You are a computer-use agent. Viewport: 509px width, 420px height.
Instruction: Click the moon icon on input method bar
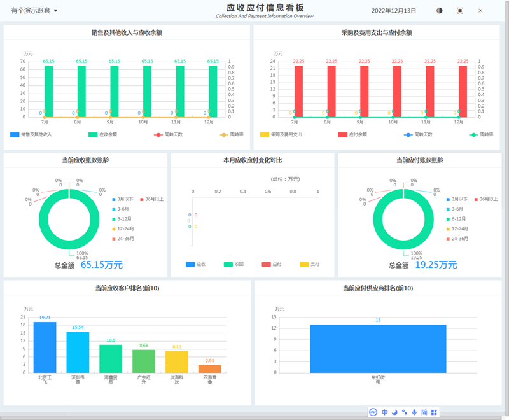tap(394, 412)
